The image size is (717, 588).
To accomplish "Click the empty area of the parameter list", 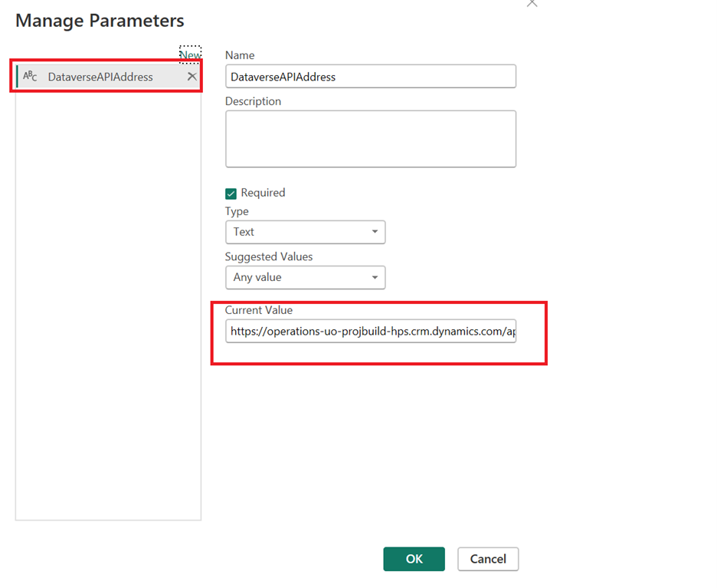I will pos(108,306).
